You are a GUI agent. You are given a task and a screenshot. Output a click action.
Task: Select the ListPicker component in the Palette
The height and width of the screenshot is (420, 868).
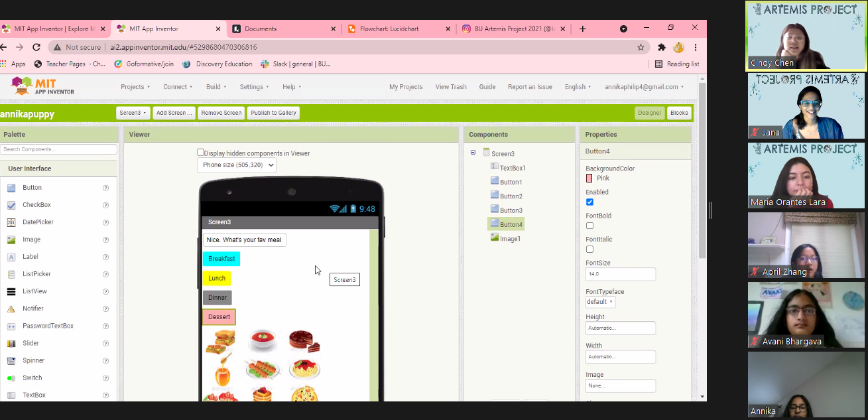(36, 274)
